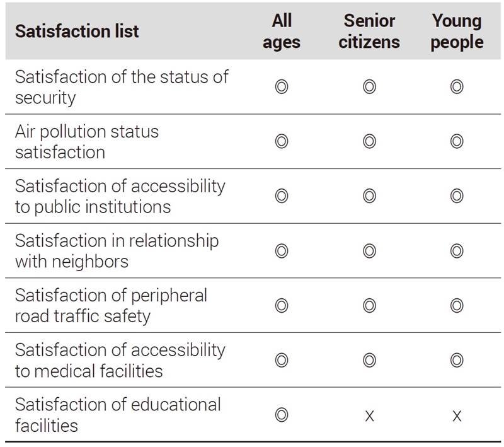Select the 'Satisfaction list' column header
Screen dimensions: 504x447
pos(77,32)
